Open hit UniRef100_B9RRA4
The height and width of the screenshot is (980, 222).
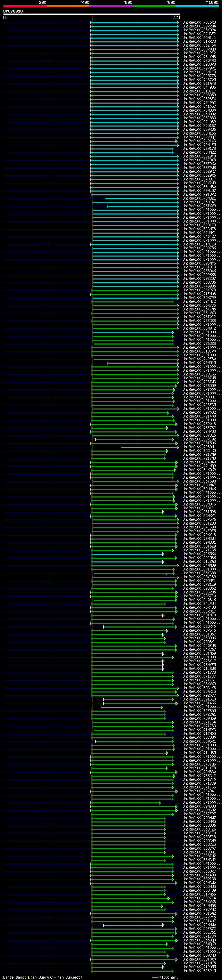[199, 26]
